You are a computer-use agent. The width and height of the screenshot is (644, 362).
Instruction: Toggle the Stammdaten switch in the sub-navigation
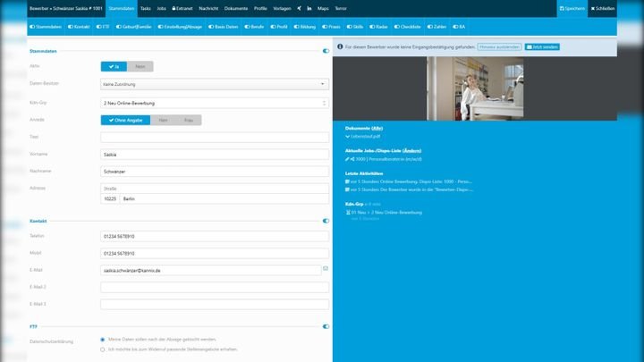(x=32, y=27)
